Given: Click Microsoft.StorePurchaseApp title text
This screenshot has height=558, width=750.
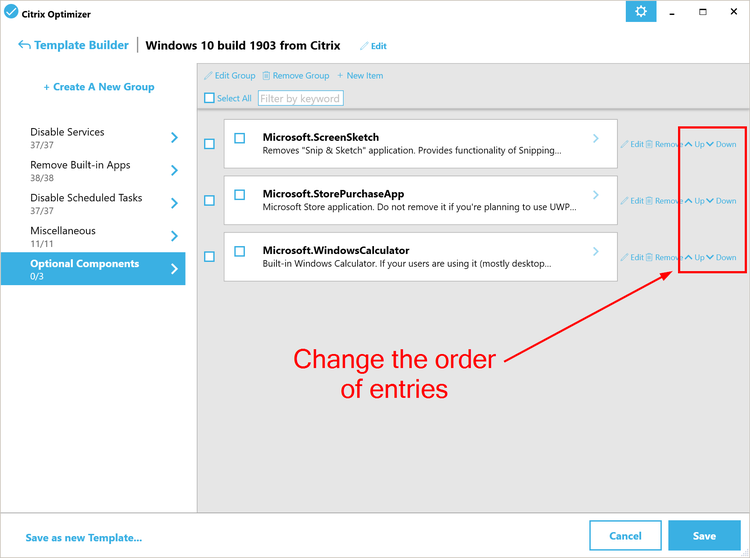Looking at the screenshot, I should [333, 194].
